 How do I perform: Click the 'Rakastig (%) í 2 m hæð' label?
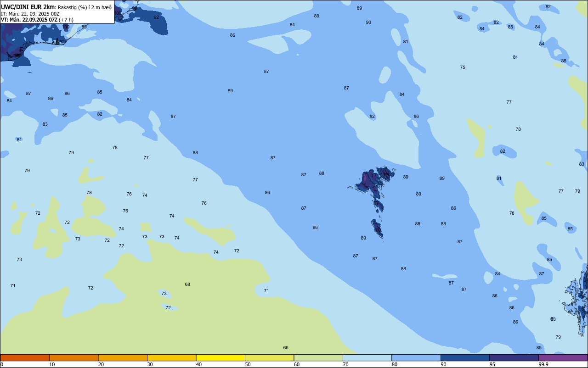point(85,7)
